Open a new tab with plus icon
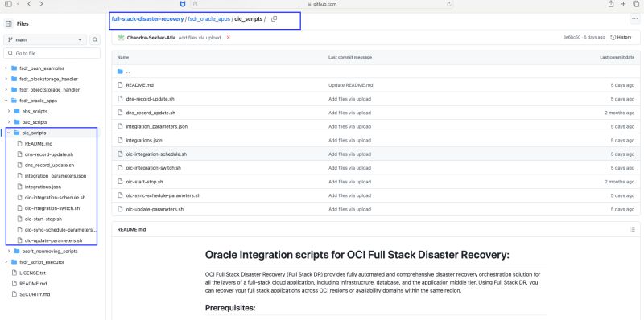644x320 pixels. coord(623,4)
